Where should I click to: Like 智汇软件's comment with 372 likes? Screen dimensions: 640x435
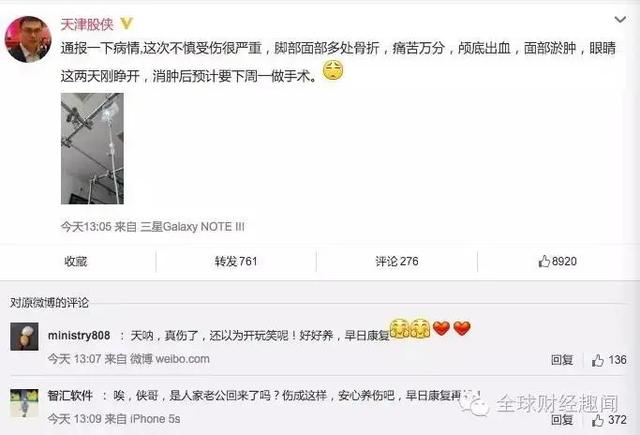point(609,419)
